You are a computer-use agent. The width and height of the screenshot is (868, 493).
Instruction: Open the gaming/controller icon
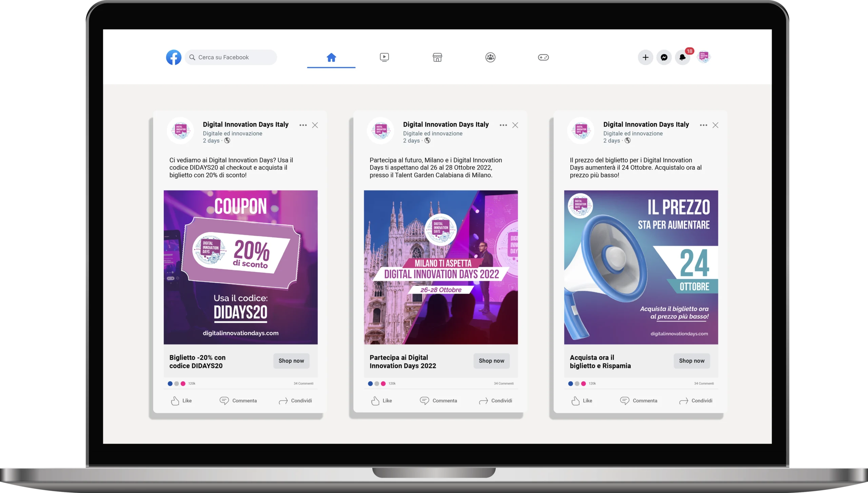click(x=543, y=57)
